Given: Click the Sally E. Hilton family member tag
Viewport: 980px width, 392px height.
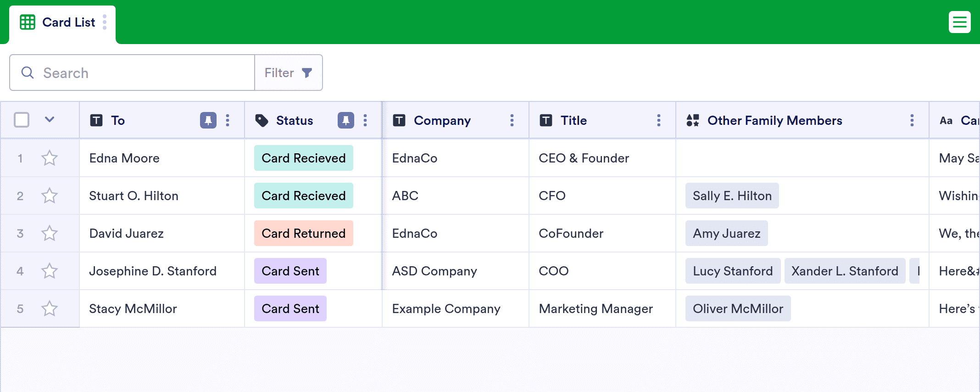Looking at the screenshot, I should [732, 196].
